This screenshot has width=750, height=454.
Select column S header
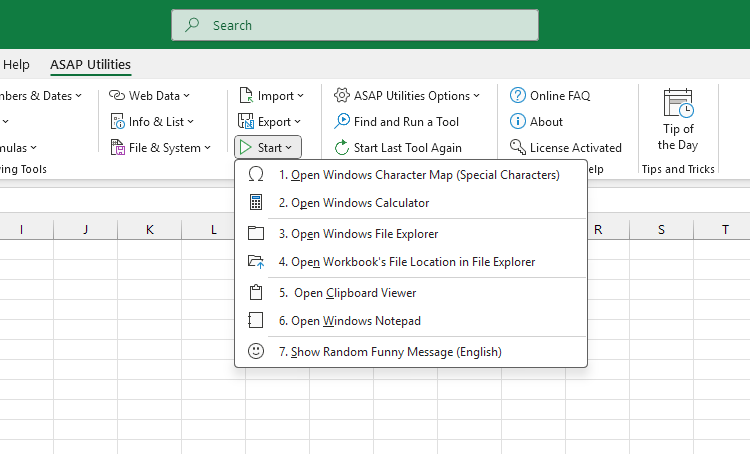(662, 230)
